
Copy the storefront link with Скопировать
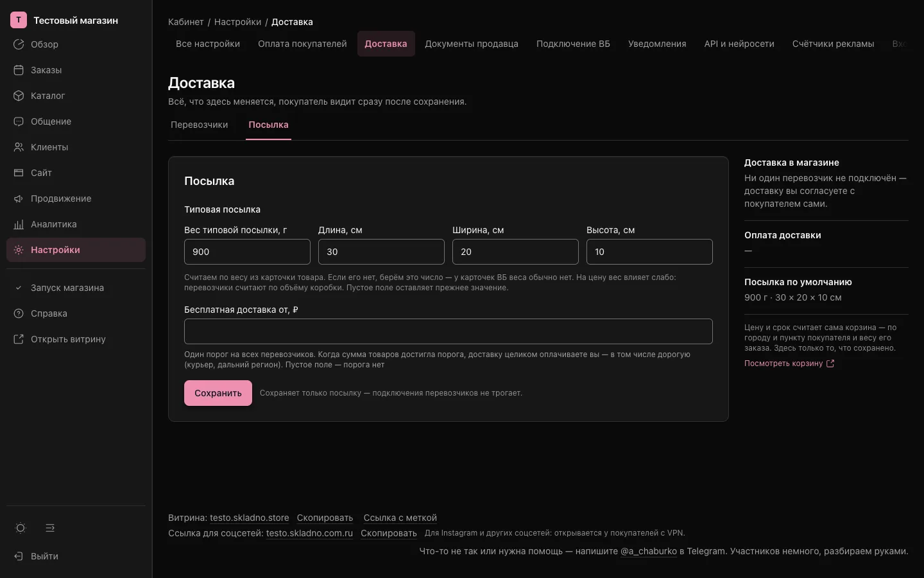point(325,518)
